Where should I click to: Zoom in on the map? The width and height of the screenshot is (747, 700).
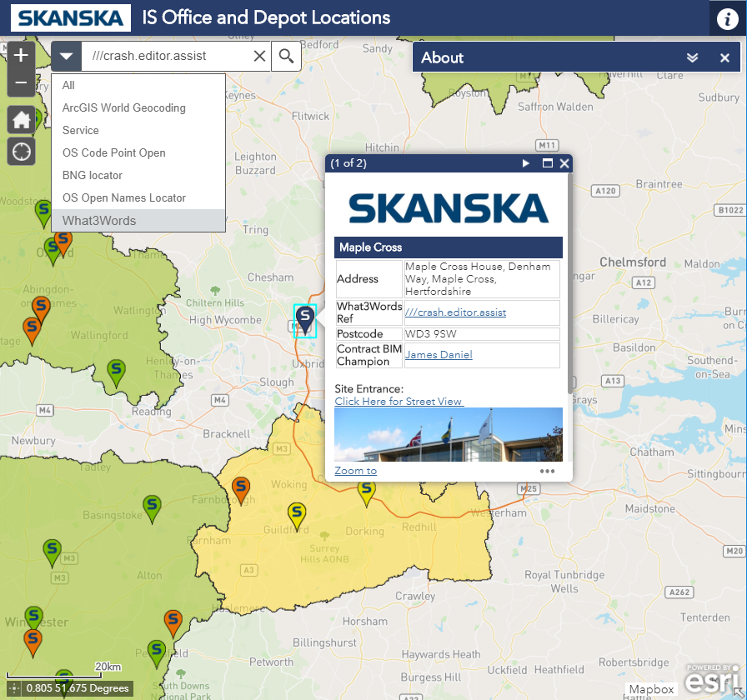coord(21,57)
